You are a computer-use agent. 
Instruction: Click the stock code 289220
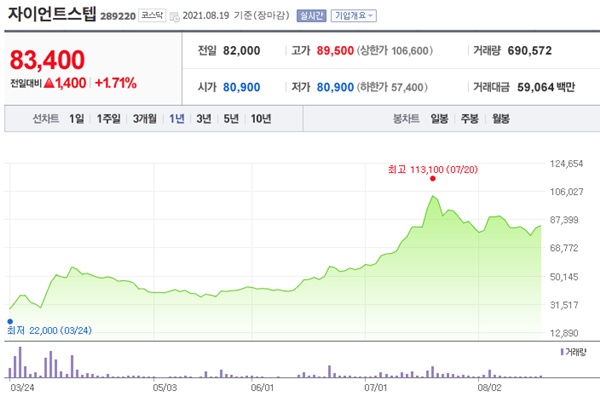pos(118,16)
